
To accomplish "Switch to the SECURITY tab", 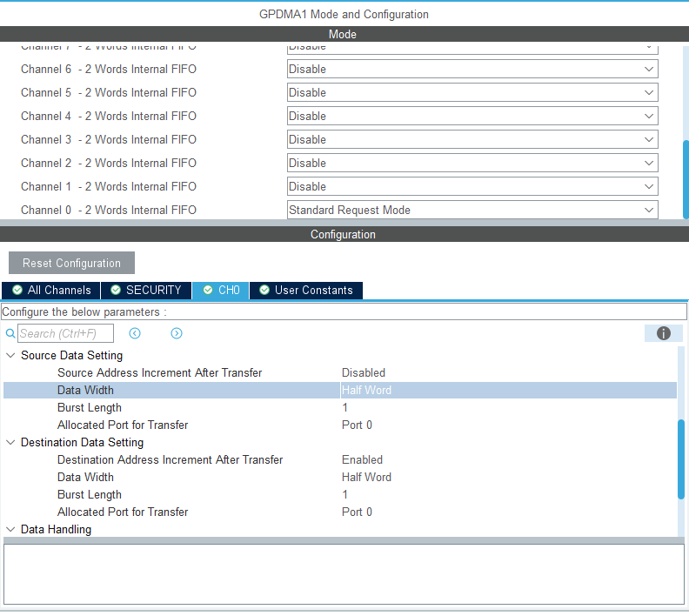I will point(146,291).
